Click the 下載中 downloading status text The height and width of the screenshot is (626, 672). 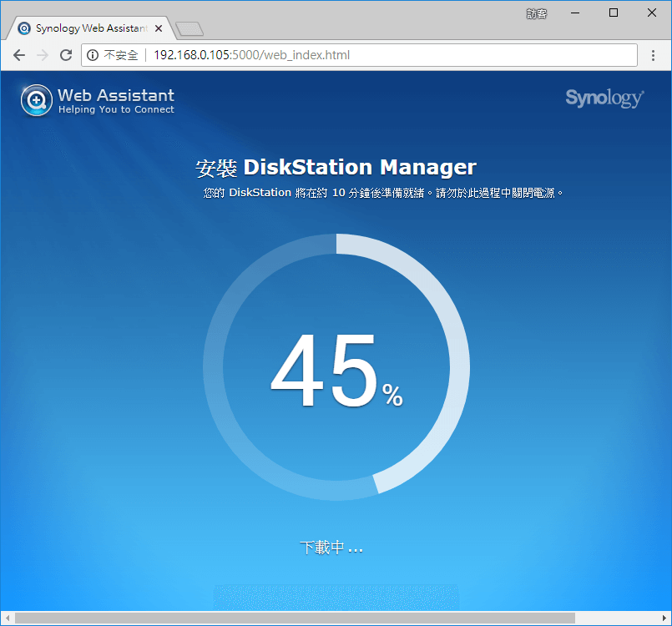[331, 548]
